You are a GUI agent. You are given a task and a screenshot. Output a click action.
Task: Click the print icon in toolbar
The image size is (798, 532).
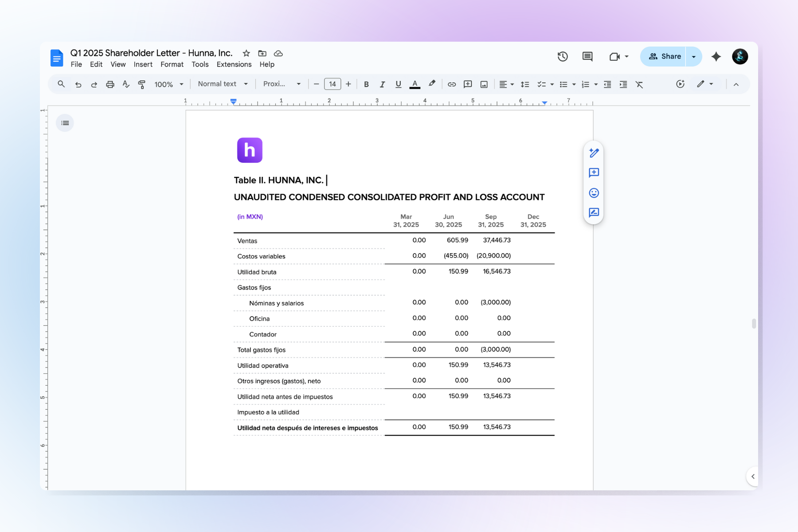[x=110, y=84]
